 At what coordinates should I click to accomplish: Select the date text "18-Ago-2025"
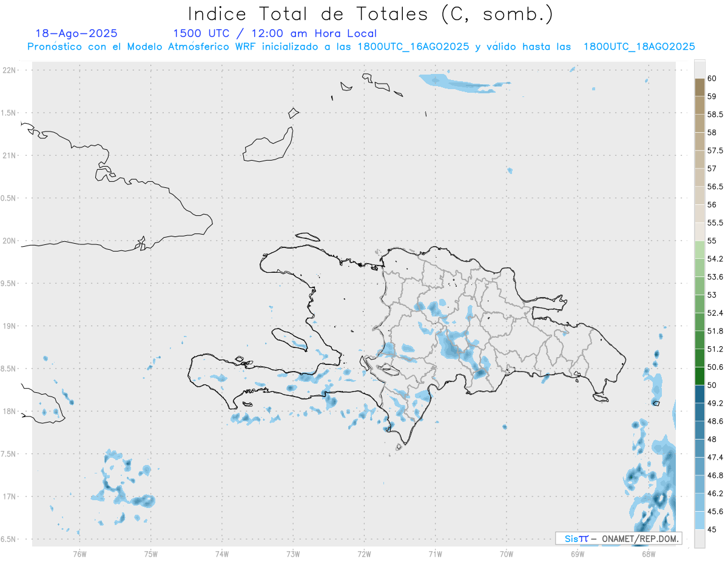76,33
